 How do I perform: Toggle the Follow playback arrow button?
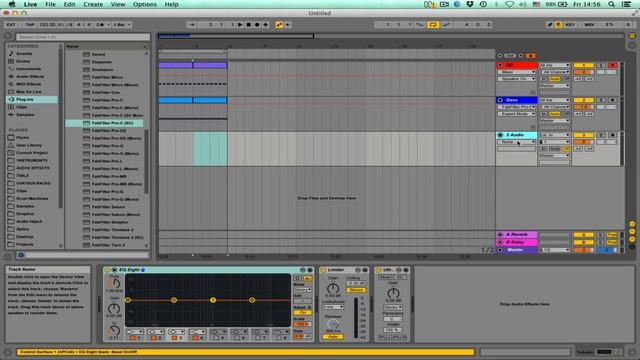[x=191, y=24]
